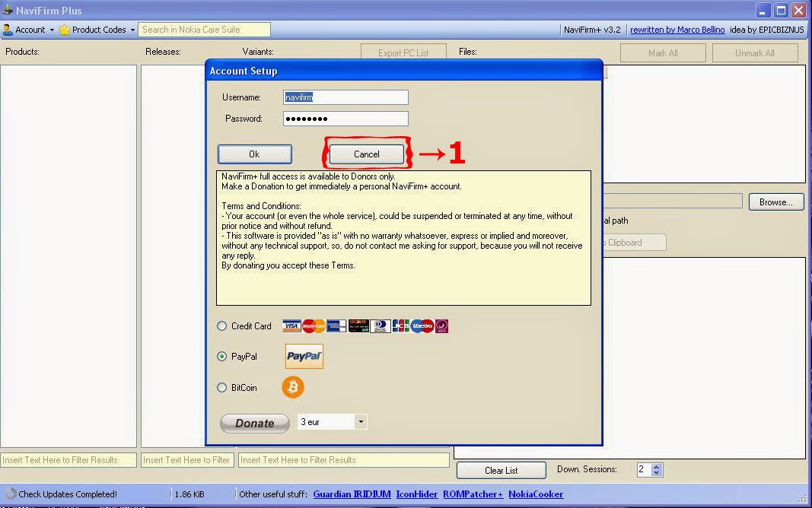Screen dimensions: 812x508
Task: Click the terms and conditions text box
Action: [403, 238]
